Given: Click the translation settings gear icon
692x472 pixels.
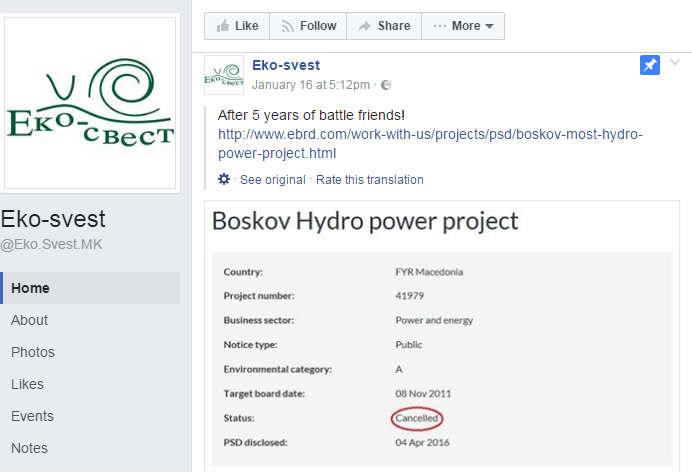Looking at the screenshot, I should pos(224,179).
